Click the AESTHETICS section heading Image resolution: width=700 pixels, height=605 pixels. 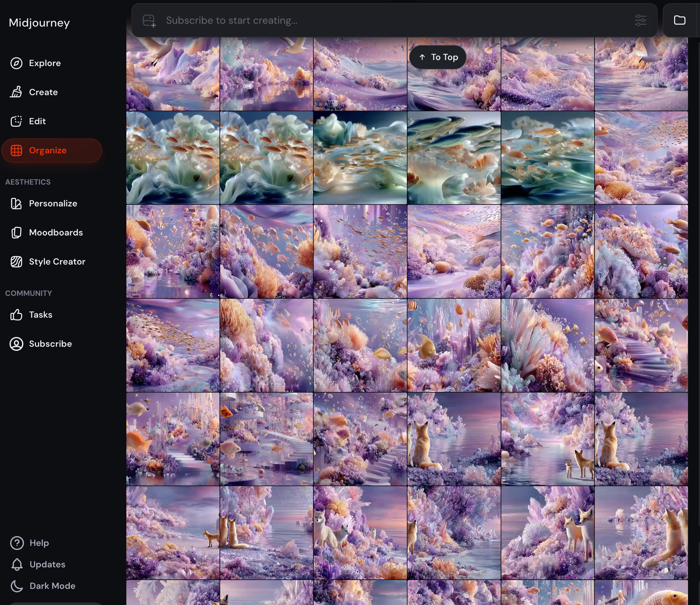28,182
